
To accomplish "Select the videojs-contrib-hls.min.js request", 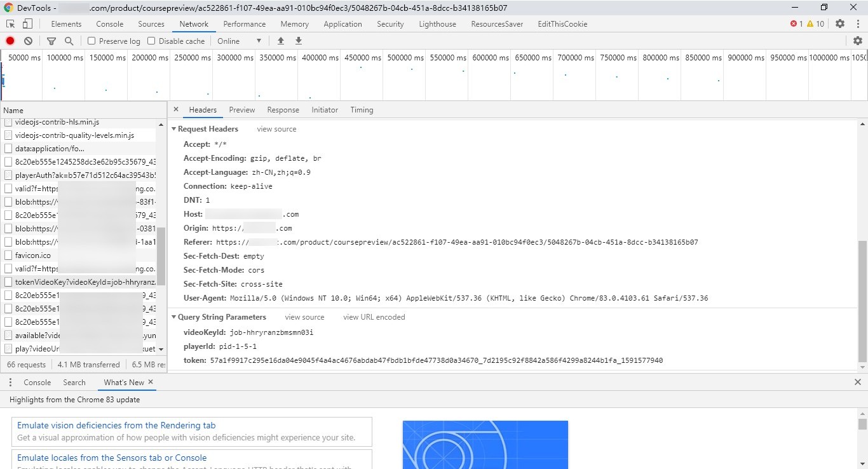I will click(x=79, y=122).
